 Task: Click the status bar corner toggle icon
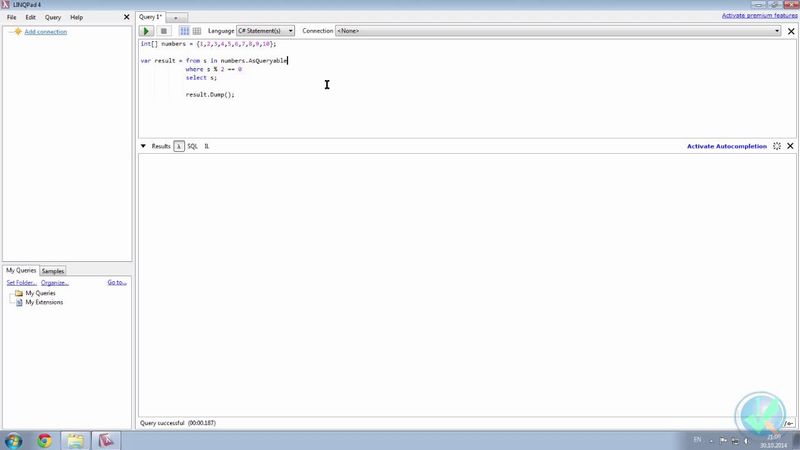coord(789,423)
